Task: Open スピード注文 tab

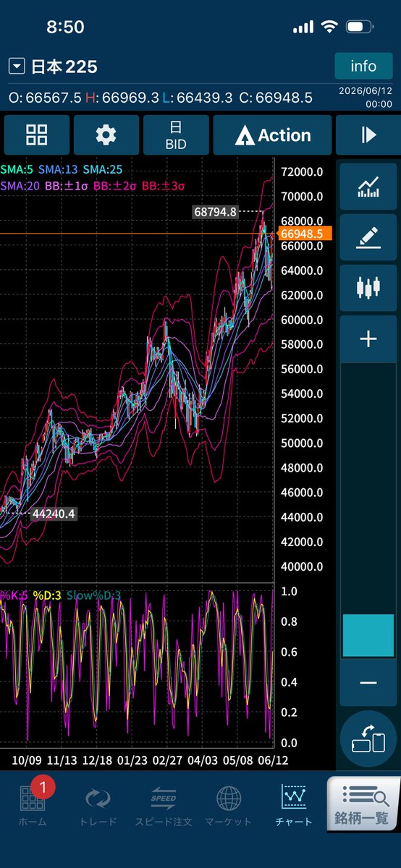Action: point(164,807)
